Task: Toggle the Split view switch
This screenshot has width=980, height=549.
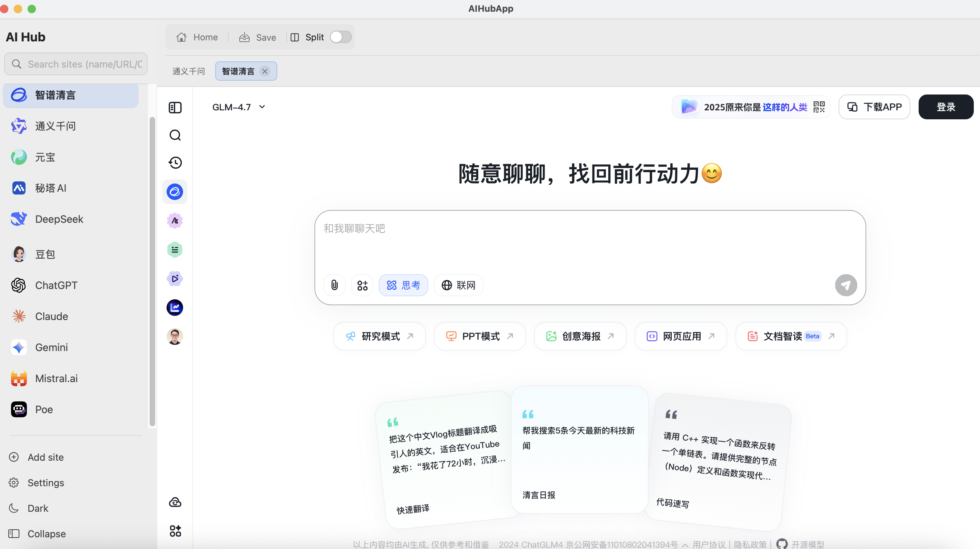Action: (x=340, y=37)
